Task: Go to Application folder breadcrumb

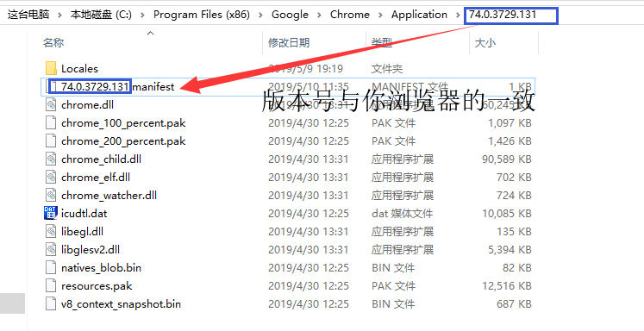Action: (x=419, y=15)
